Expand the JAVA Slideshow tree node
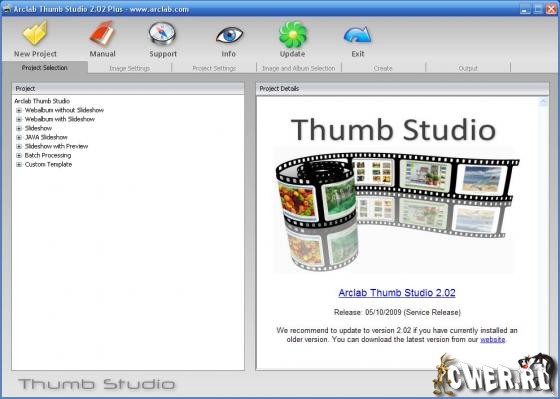Viewport: 560px width, 399px height. [19, 137]
